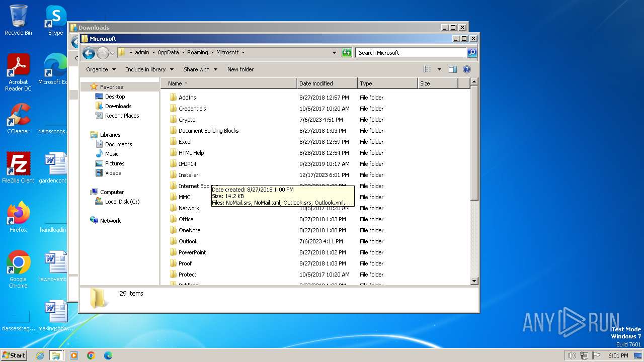Click the Chrome icon in taskbar
Image resolution: width=644 pixels, height=362 pixels.
pyautogui.click(x=91, y=355)
